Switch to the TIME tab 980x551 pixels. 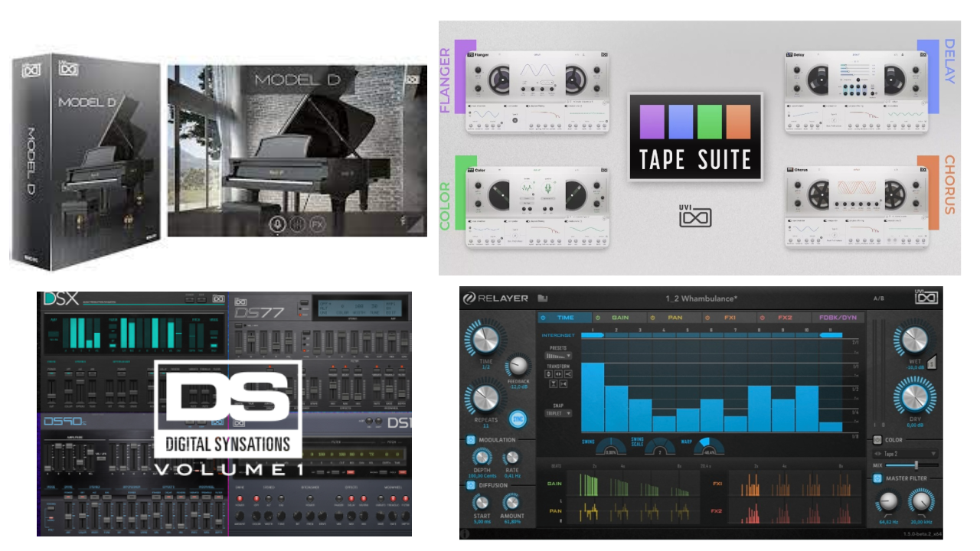pyautogui.click(x=565, y=318)
